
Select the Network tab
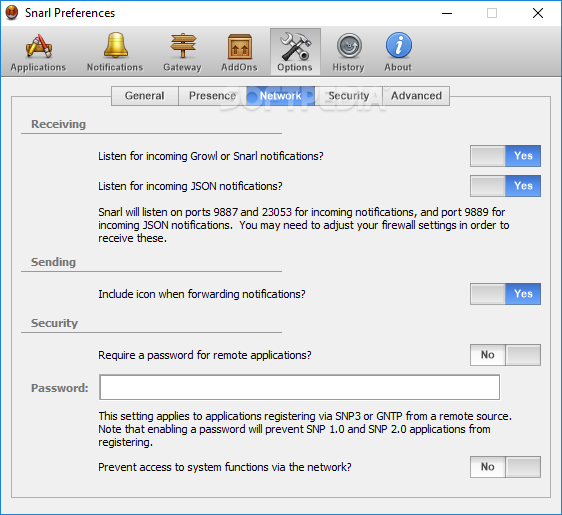(280, 96)
